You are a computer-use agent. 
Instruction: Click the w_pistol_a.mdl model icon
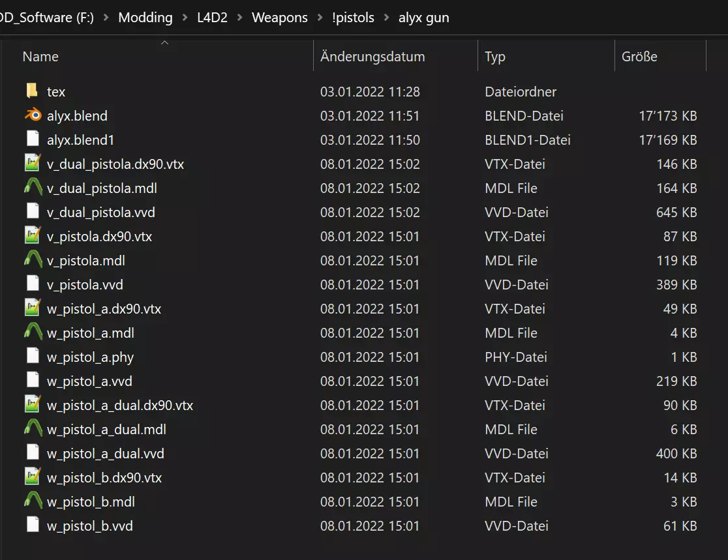(x=33, y=333)
